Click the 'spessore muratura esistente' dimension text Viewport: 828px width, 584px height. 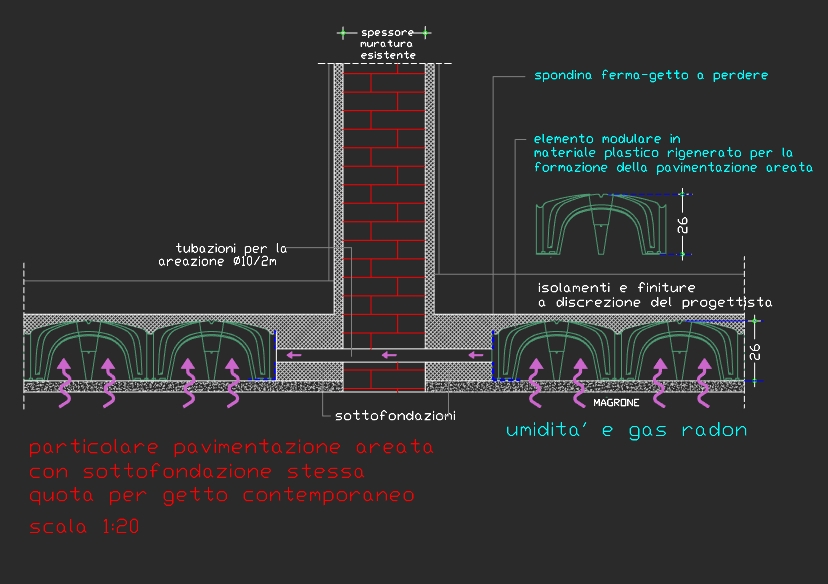tap(387, 44)
